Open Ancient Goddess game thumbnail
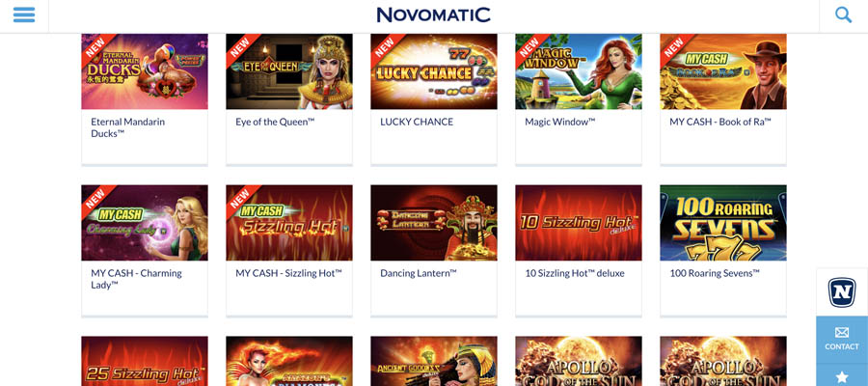 click(434, 361)
